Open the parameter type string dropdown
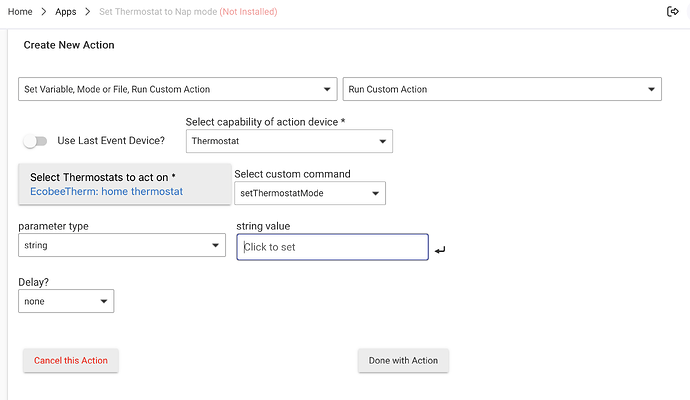Image resolution: width=690 pixels, height=400 pixels. click(122, 245)
